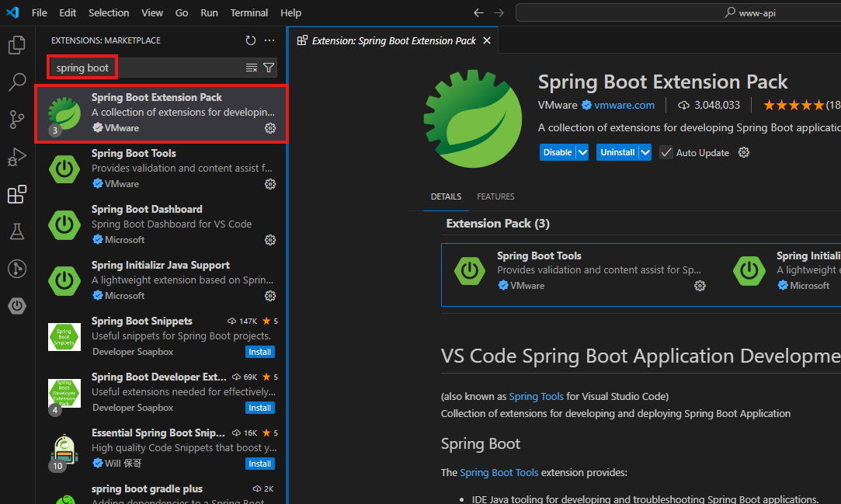
Task: Install Essential Spring Boot Snippets
Action: coord(260,464)
